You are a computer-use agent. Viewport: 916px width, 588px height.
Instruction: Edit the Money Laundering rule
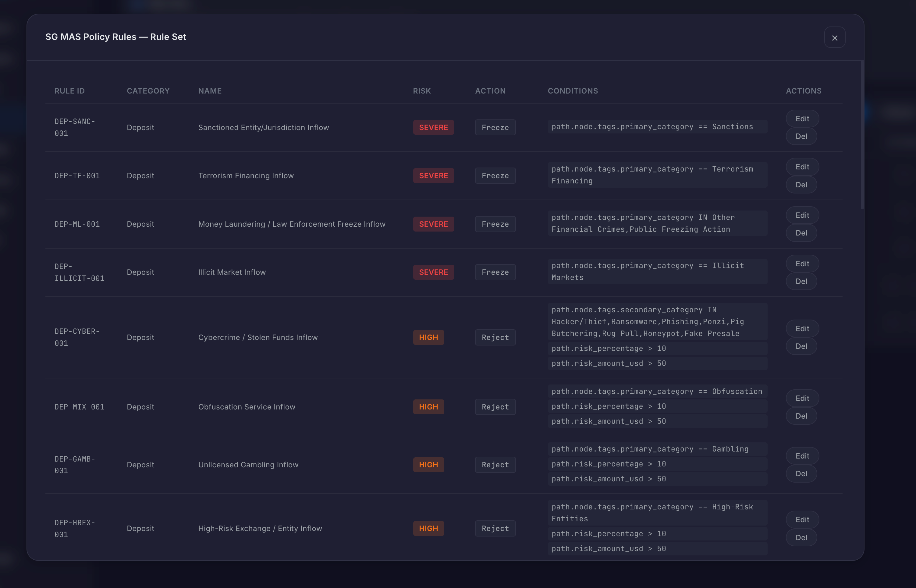(x=802, y=215)
